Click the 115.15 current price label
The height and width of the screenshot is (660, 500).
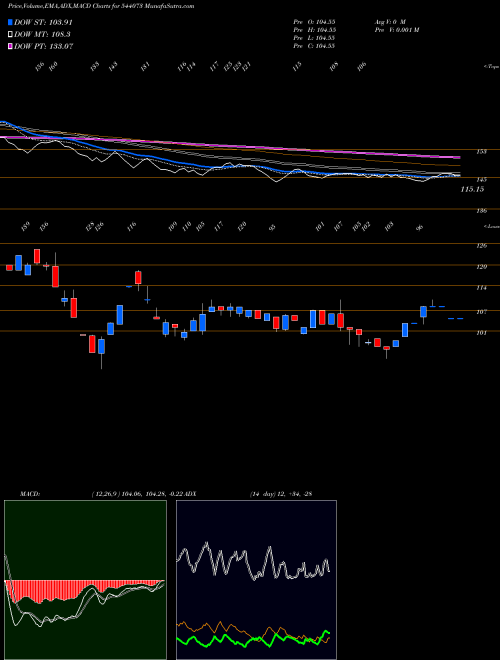pyautogui.click(x=472, y=189)
